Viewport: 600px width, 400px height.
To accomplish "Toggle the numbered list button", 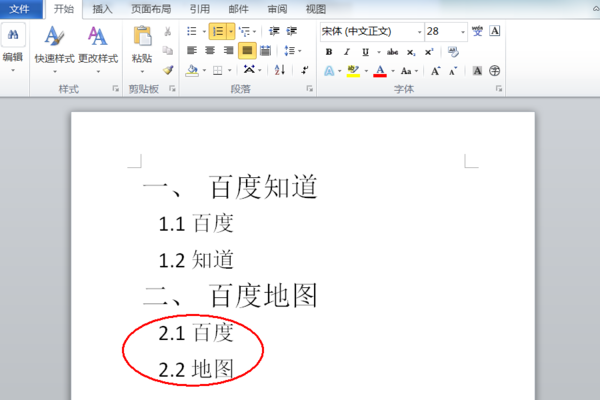I will [x=218, y=31].
